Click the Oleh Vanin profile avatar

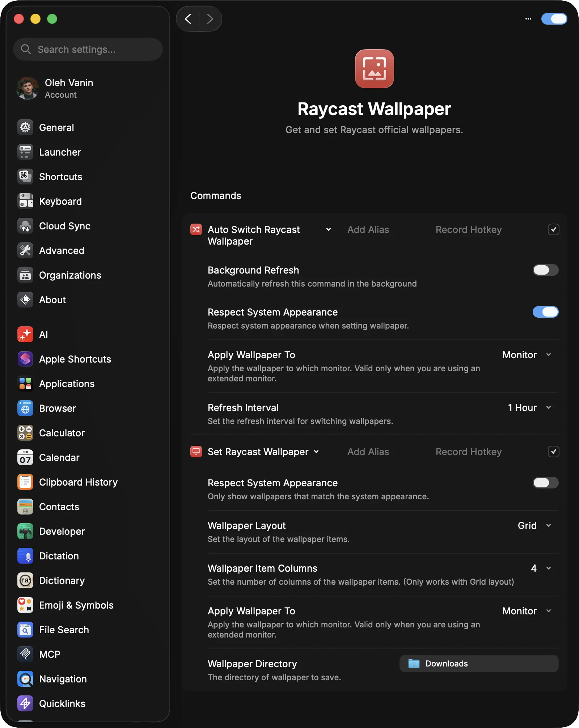click(x=28, y=88)
